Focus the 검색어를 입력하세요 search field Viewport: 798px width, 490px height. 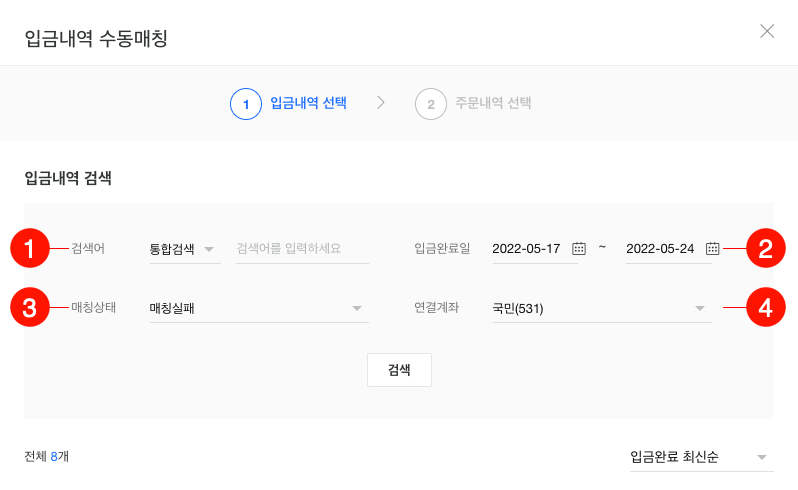pos(302,249)
